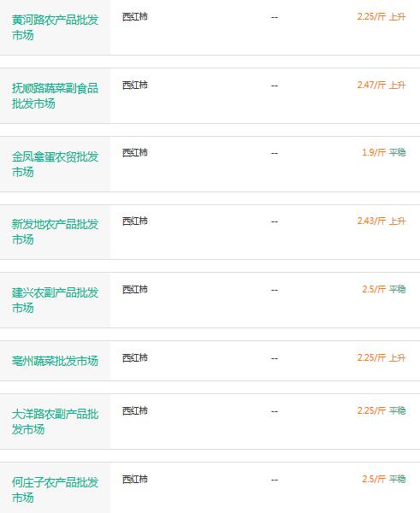The height and width of the screenshot is (513, 420).
Task: Click 2.47/斤 上升 price in 抚顺路 row
Action: 382,85
